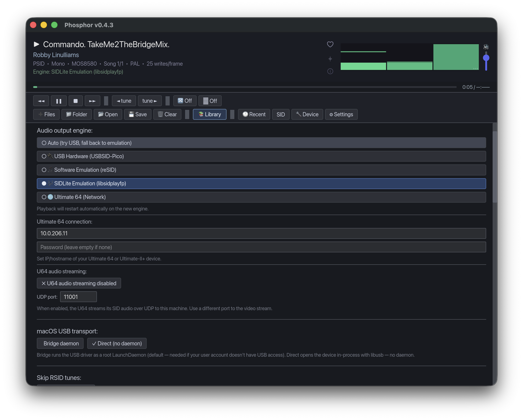Favorite the current tune with heart icon
The height and width of the screenshot is (420, 523).
pos(330,44)
